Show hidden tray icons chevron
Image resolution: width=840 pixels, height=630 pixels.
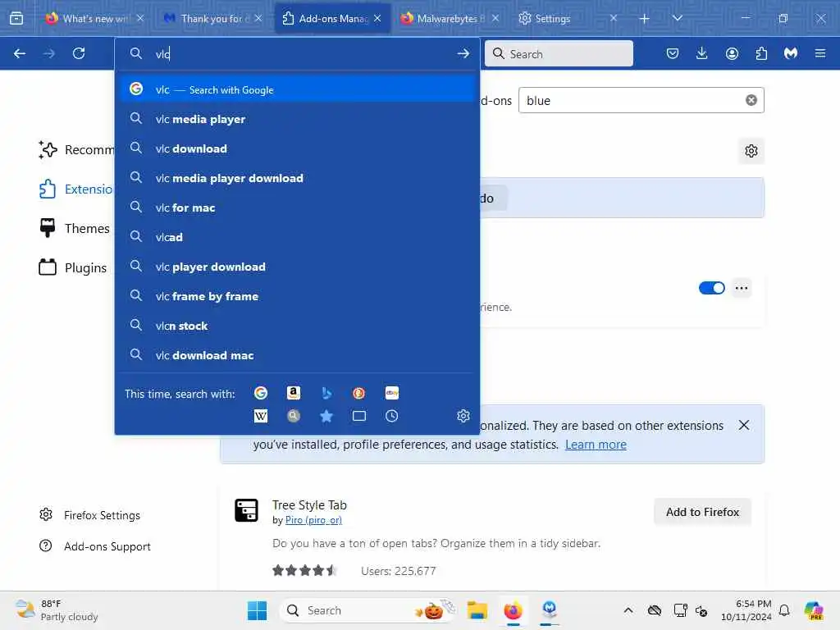(628, 610)
